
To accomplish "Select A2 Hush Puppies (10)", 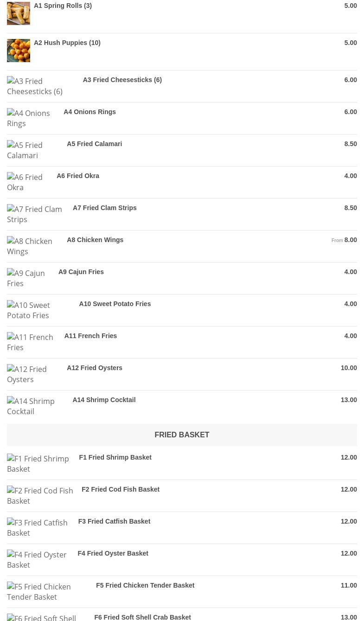I will coord(67,43).
